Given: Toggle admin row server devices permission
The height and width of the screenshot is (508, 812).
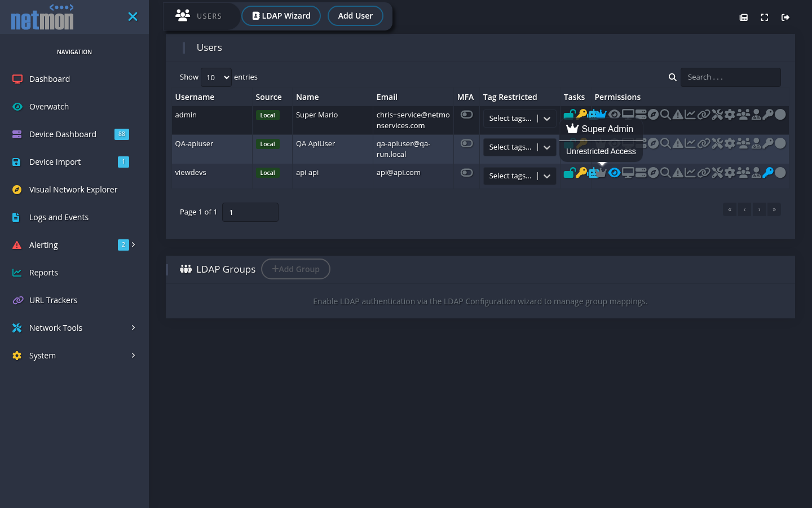Looking at the screenshot, I should [x=641, y=115].
